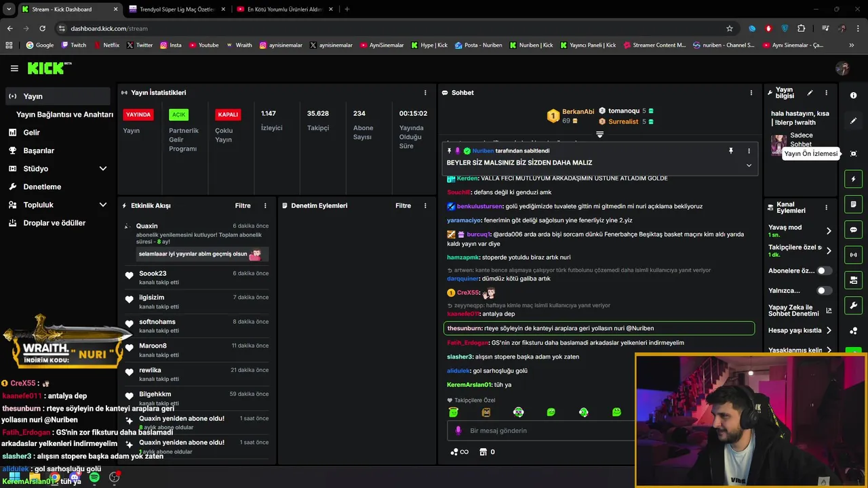
Task: Open the stream preview icon in right toolbar
Action: [853, 154]
